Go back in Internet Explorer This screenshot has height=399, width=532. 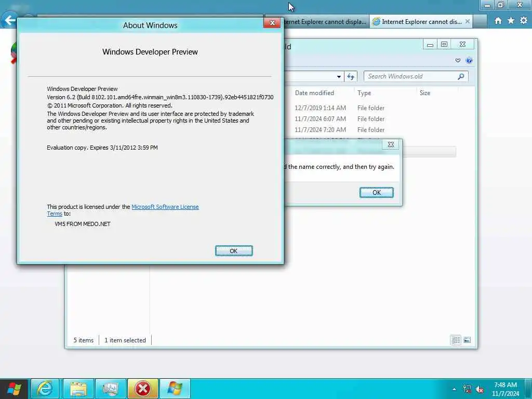[9, 20]
